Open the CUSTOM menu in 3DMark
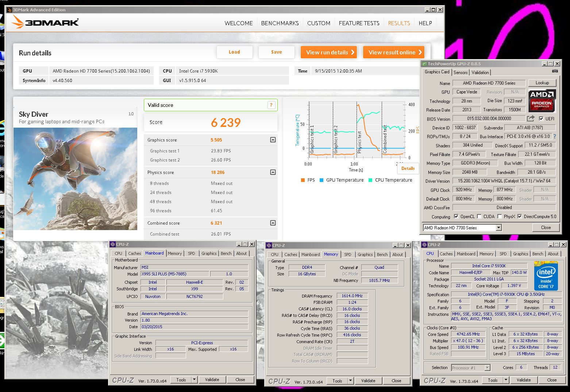This screenshot has height=392, width=570. point(319,23)
